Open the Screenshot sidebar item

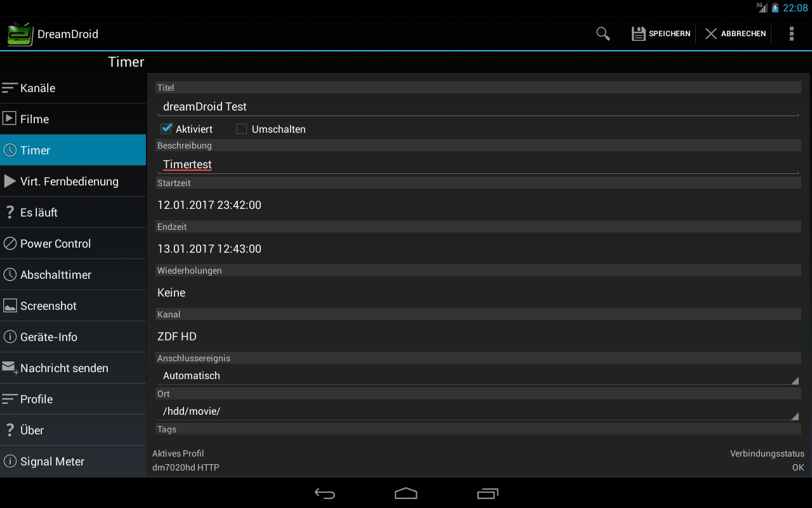(x=73, y=305)
